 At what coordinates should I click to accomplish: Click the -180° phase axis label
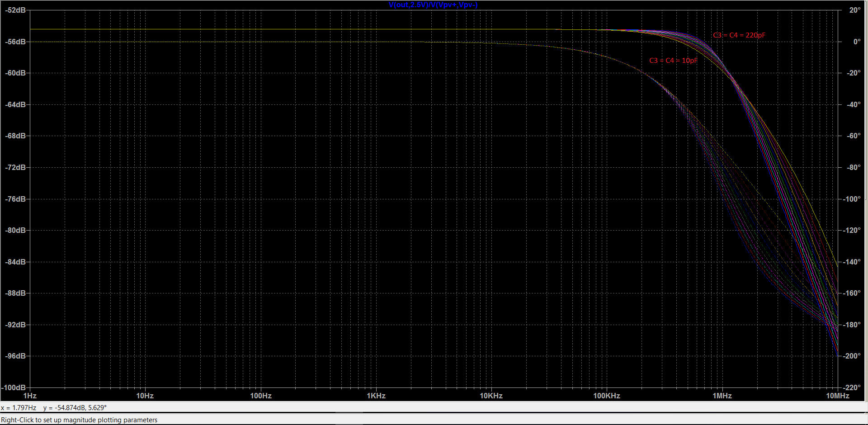click(x=852, y=325)
